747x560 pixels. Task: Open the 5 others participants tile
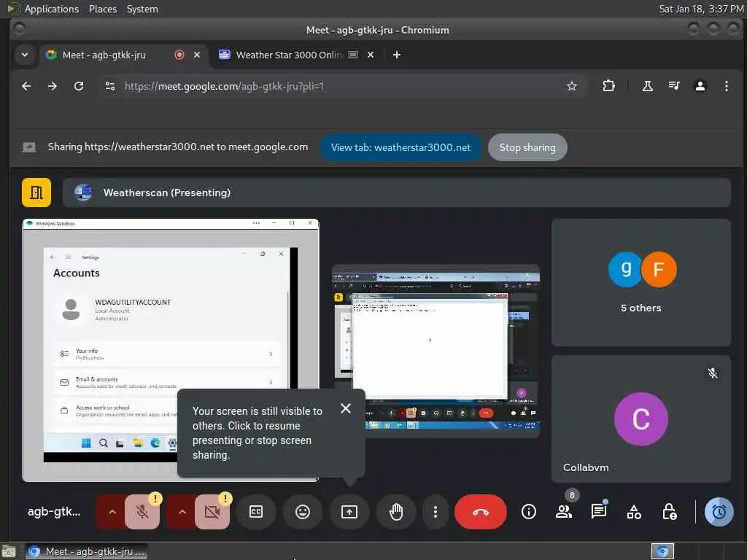click(640, 282)
